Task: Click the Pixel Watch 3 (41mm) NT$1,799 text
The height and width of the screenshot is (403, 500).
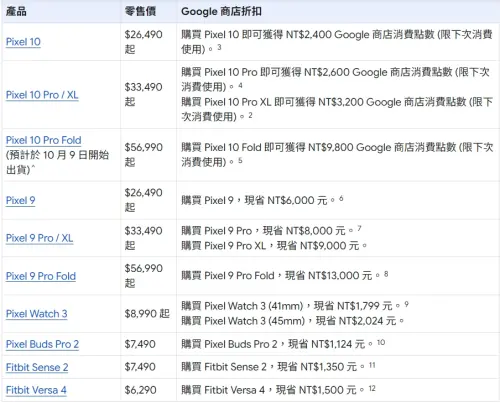Action: pyautogui.click(x=295, y=306)
